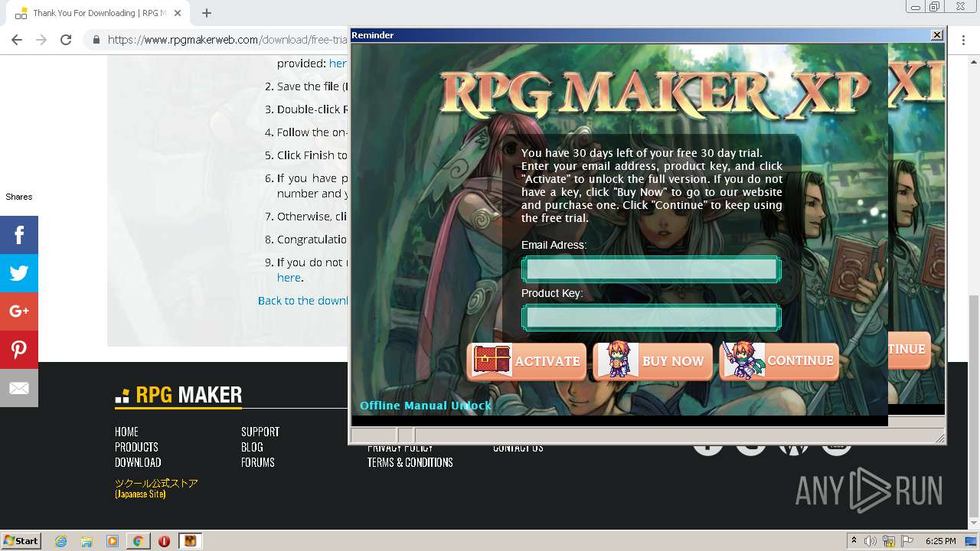Viewport: 980px width, 551px height.
Task: Open the Offline Manual Unlock link
Action: pyautogui.click(x=426, y=406)
